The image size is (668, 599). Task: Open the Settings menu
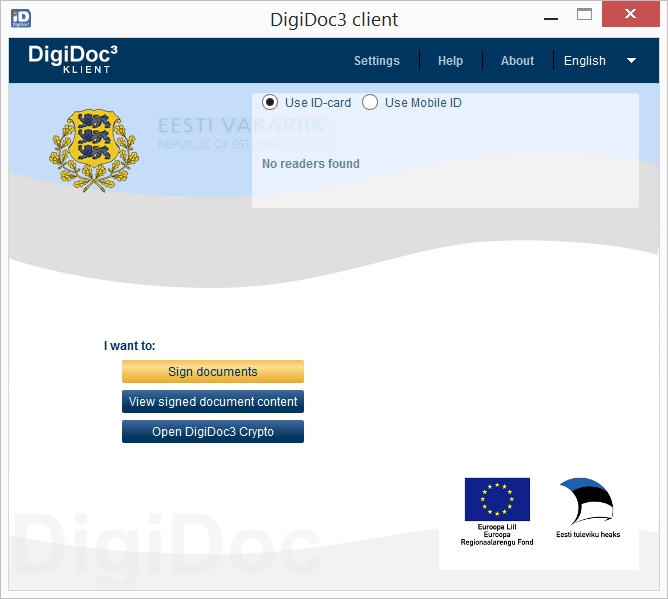377,60
